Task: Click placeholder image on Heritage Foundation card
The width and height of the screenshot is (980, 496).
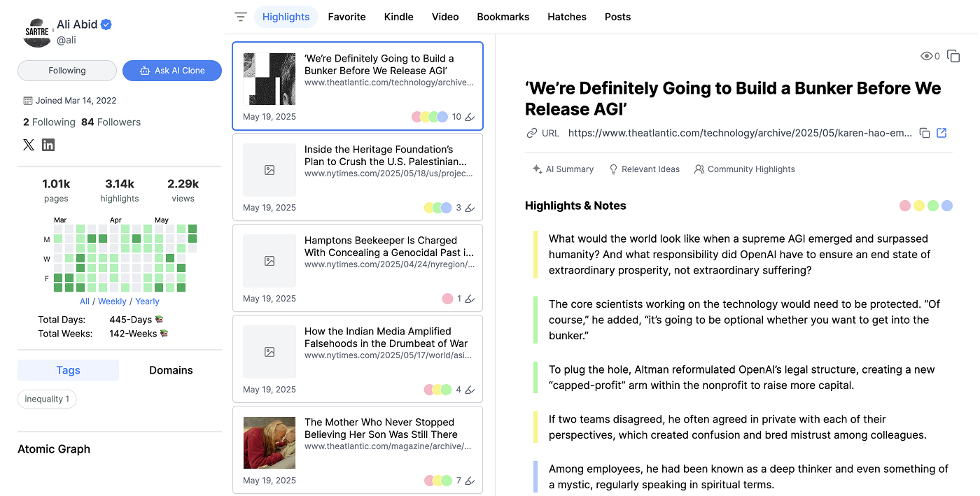Action: point(269,170)
